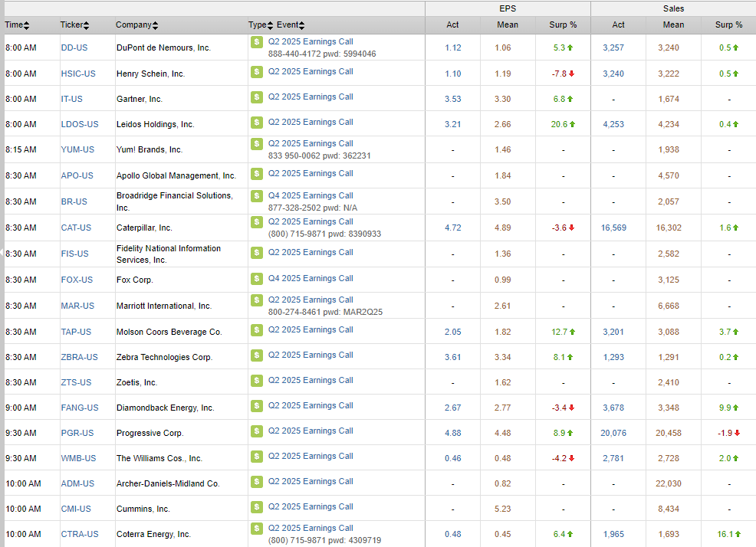Open the FANG-US ticker link
This screenshot has height=547, width=756.
tap(80, 408)
